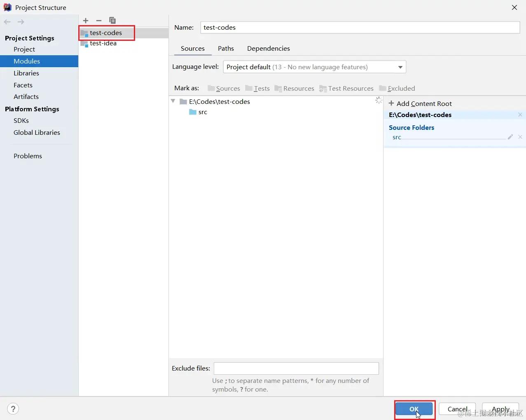Click Add Content Root

[x=420, y=103]
